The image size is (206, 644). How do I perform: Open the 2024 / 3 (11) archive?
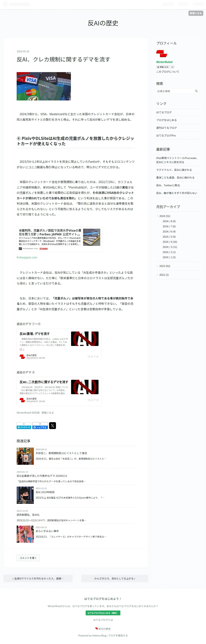pos(170,247)
